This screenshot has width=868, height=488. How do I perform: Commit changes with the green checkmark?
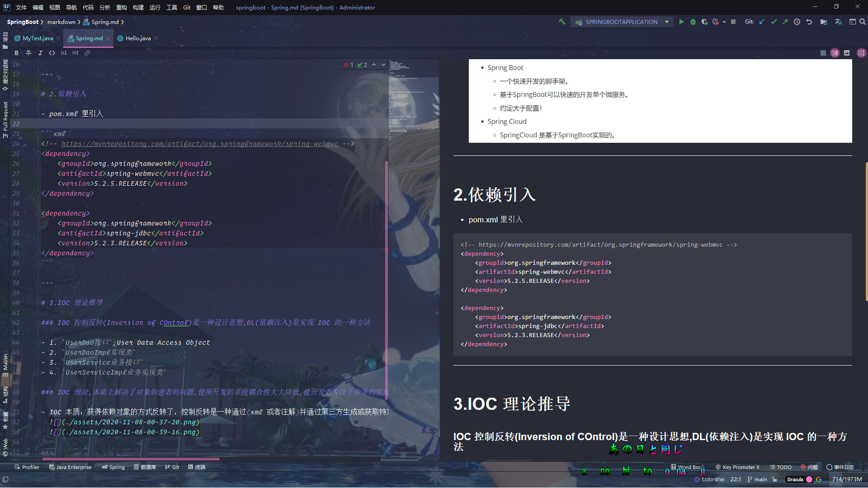(x=774, y=22)
